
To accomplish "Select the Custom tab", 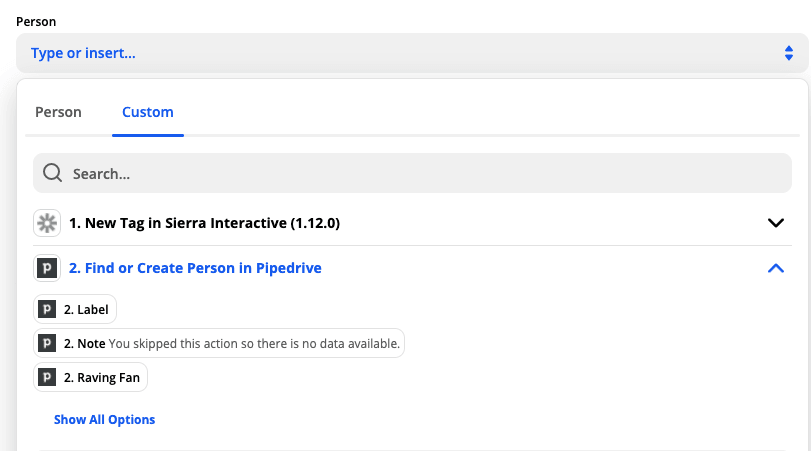I will 148,112.
